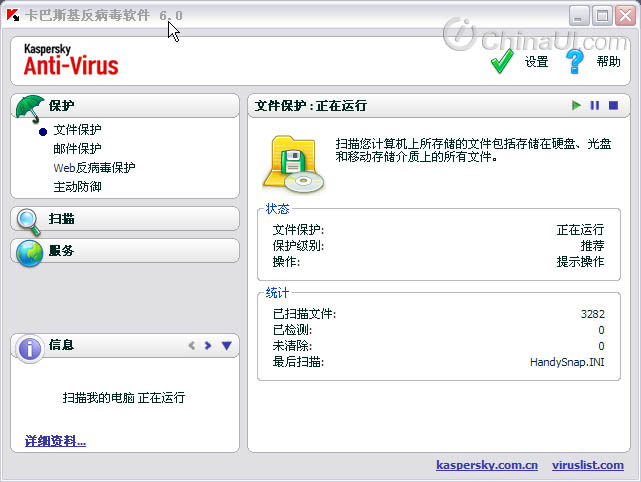Show previous information message arrow
The height and width of the screenshot is (482, 641).
pyautogui.click(x=191, y=345)
